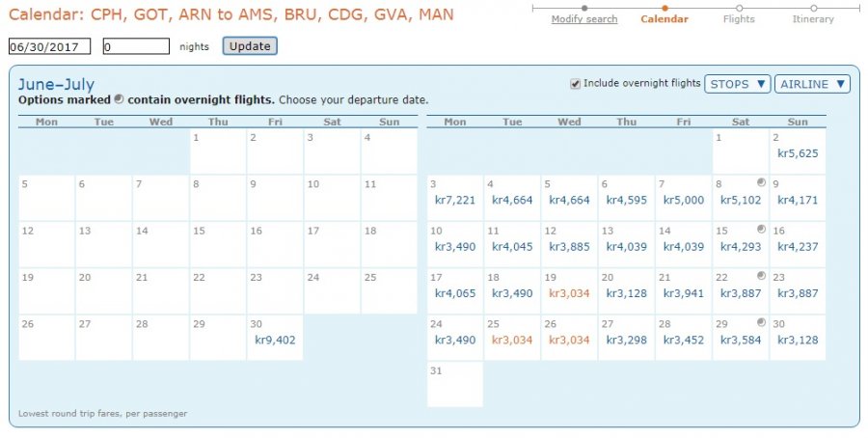This screenshot has height=438, width=868.
Task: Select the kr9,402 fare on June 30
Action: tap(274, 340)
